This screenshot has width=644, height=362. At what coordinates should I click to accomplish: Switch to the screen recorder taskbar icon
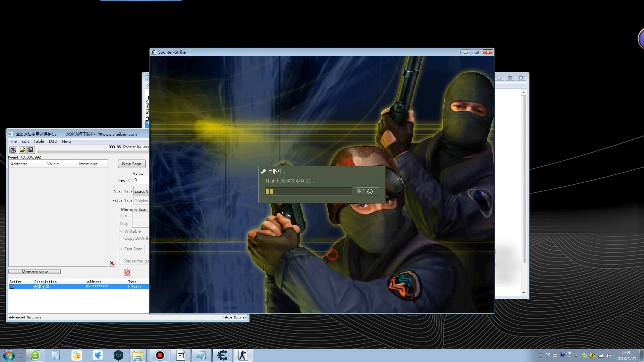coord(160,355)
